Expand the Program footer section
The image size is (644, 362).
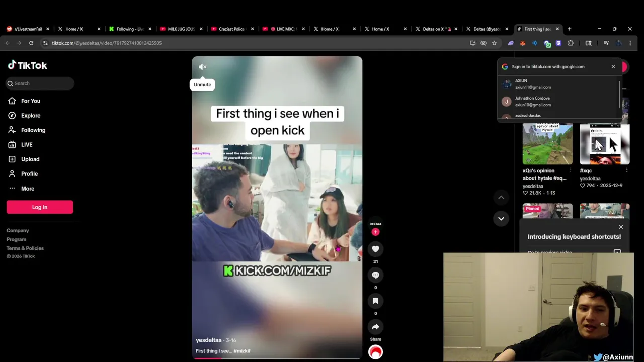16,239
